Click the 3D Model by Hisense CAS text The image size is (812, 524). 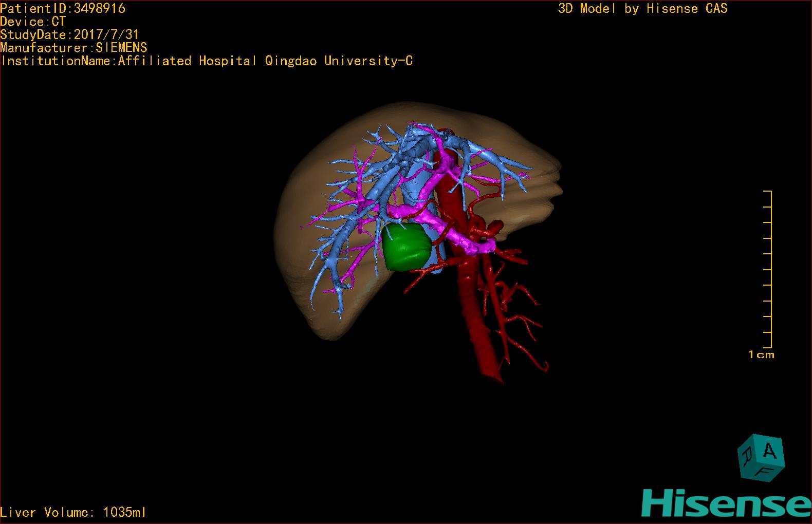[643, 8]
